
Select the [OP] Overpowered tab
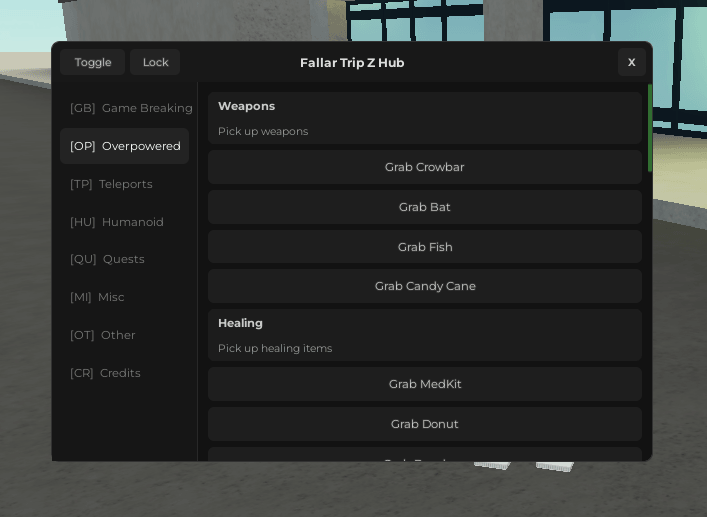point(124,146)
